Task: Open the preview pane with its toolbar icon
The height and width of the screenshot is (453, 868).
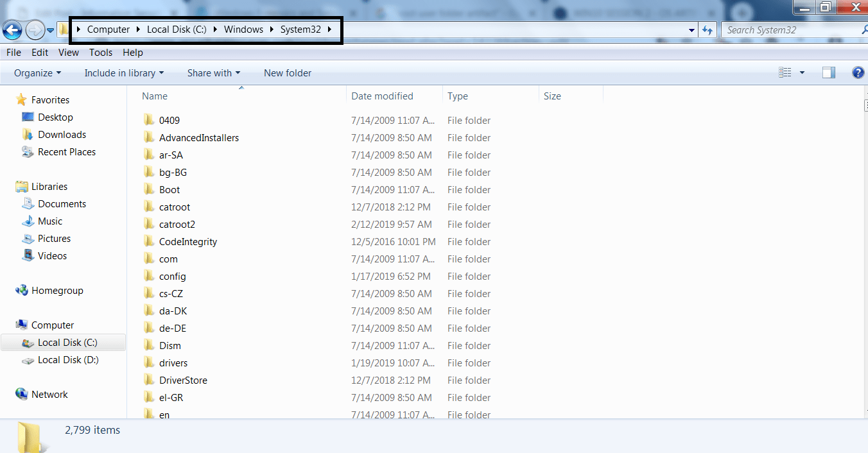Action: [x=828, y=72]
